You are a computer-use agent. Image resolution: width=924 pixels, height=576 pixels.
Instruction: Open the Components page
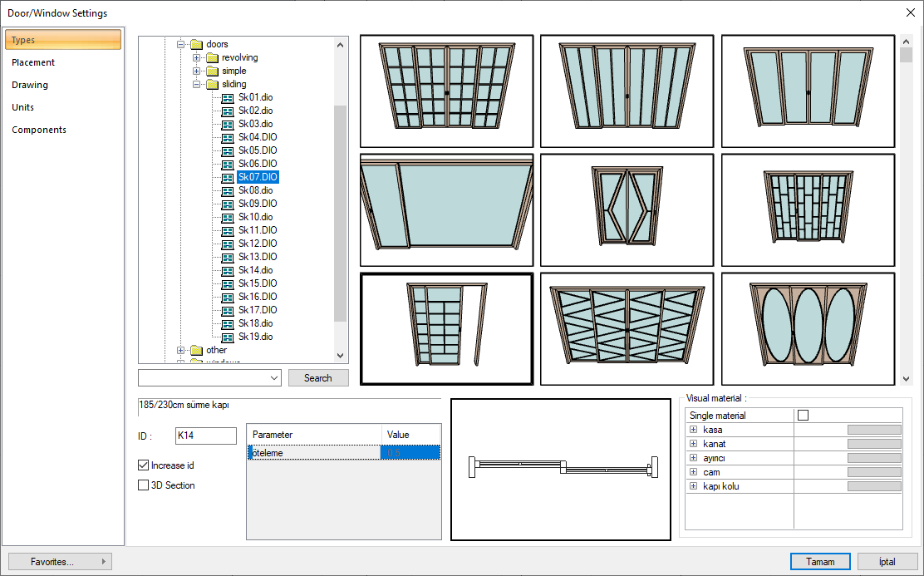[x=39, y=130]
